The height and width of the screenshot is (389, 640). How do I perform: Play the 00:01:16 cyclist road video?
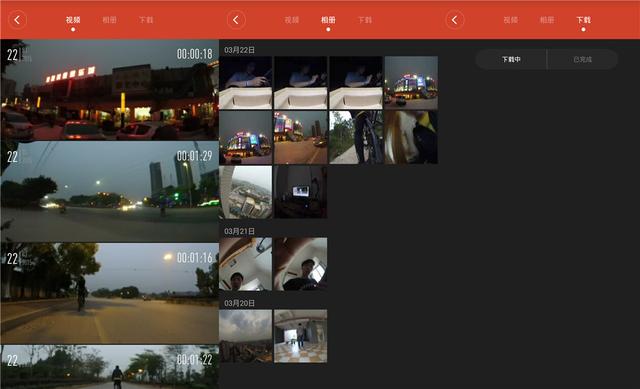(109, 293)
